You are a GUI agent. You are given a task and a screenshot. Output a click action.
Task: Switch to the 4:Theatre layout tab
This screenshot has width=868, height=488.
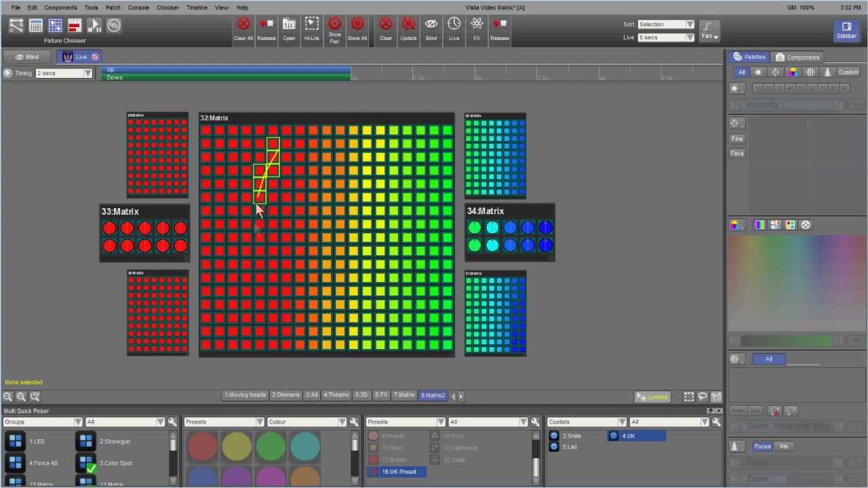(336, 395)
